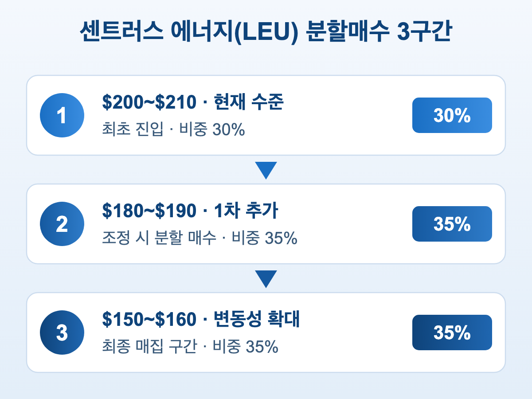The width and height of the screenshot is (532, 399).
Task: Click the arrow between steps 2 and 3
Action: (x=266, y=279)
